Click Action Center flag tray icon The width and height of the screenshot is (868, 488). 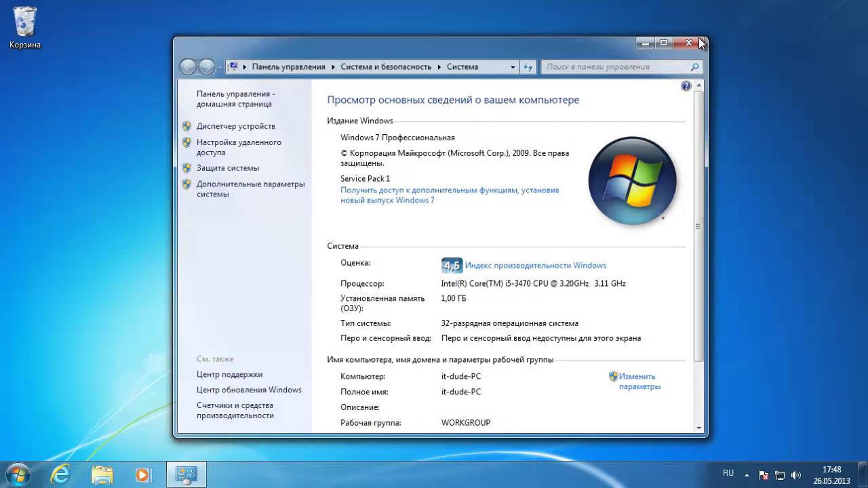click(x=764, y=475)
